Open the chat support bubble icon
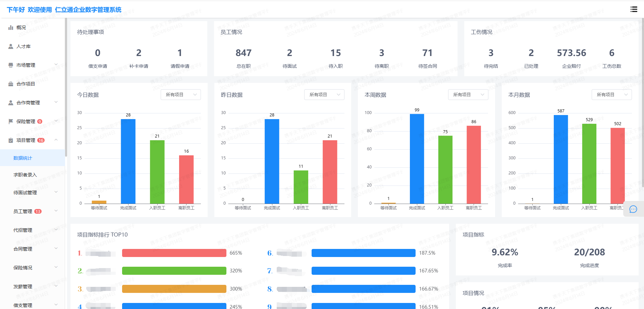The height and width of the screenshot is (309, 644). 633,209
